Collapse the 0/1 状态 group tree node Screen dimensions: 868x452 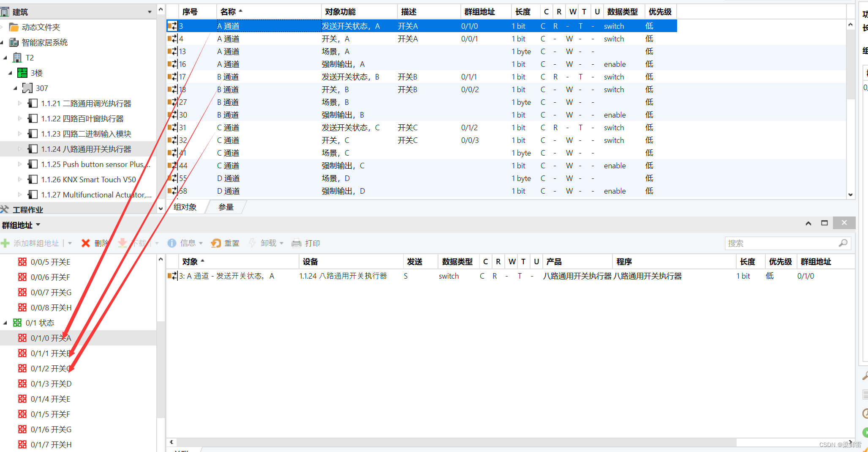[x=5, y=323]
